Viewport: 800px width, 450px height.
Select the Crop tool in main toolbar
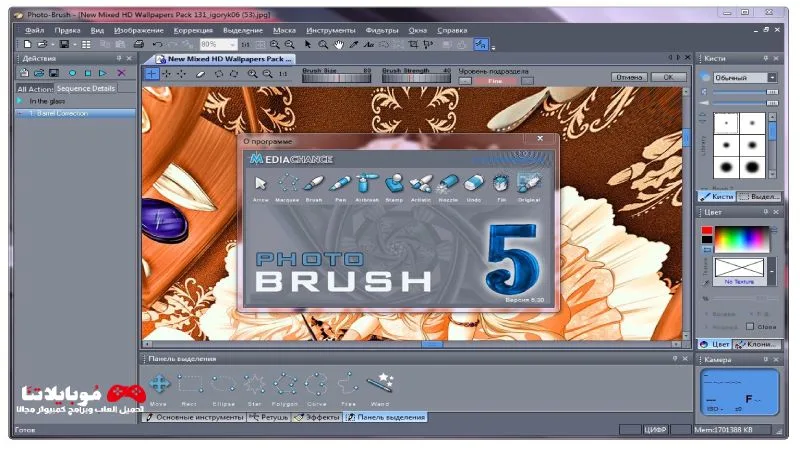click(413, 44)
